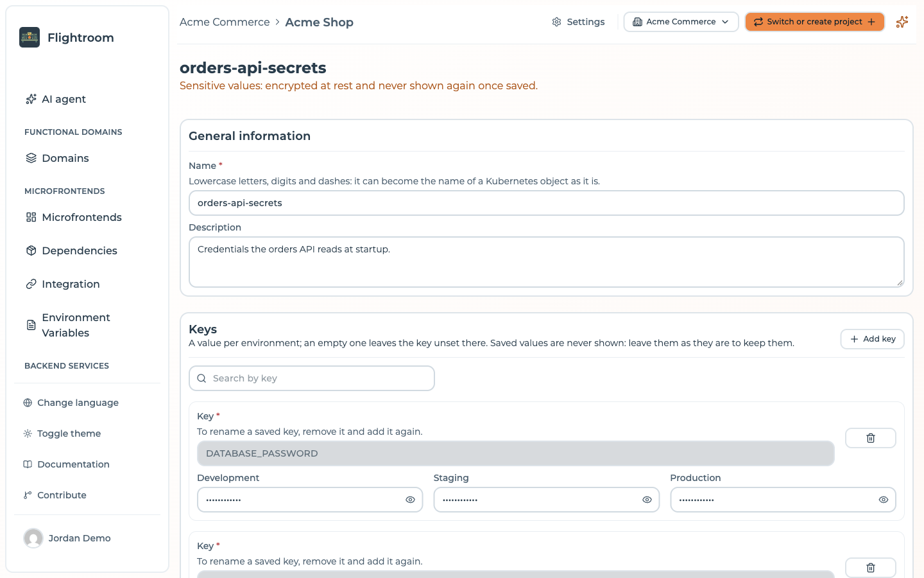Expand the Acme Commerce organization dropdown
This screenshot has height=578, width=924.
[681, 22]
